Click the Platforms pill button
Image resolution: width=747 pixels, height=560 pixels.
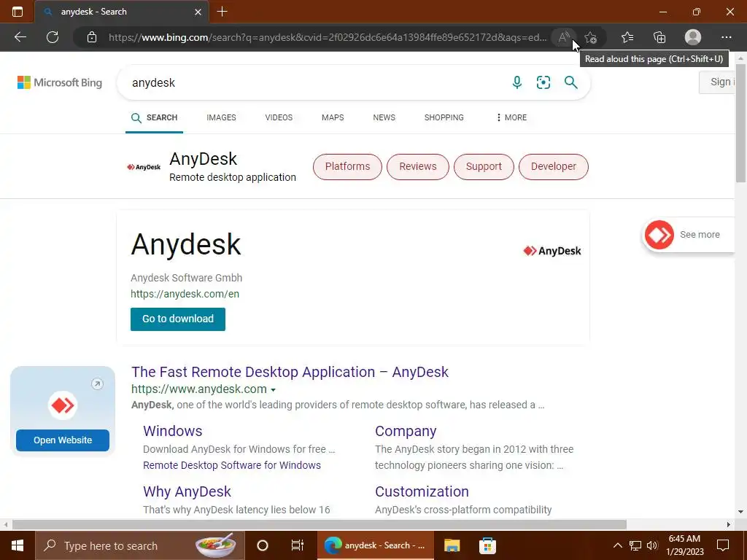click(347, 167)
